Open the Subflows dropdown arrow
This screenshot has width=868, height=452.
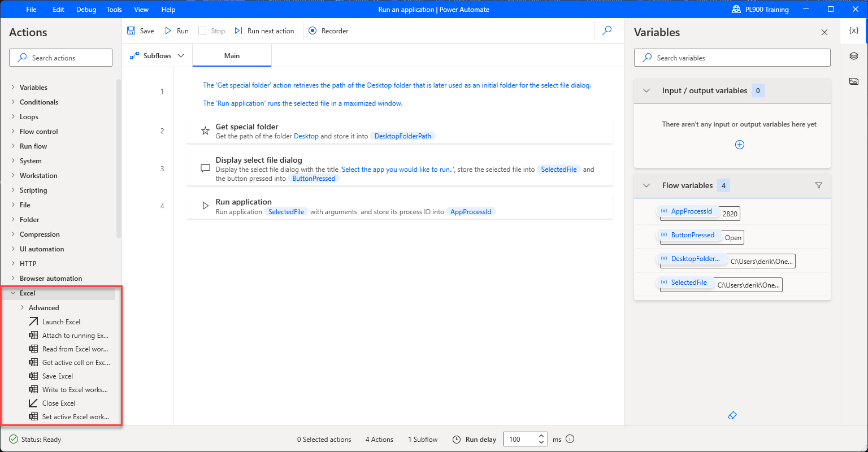[x=181, y=56]
